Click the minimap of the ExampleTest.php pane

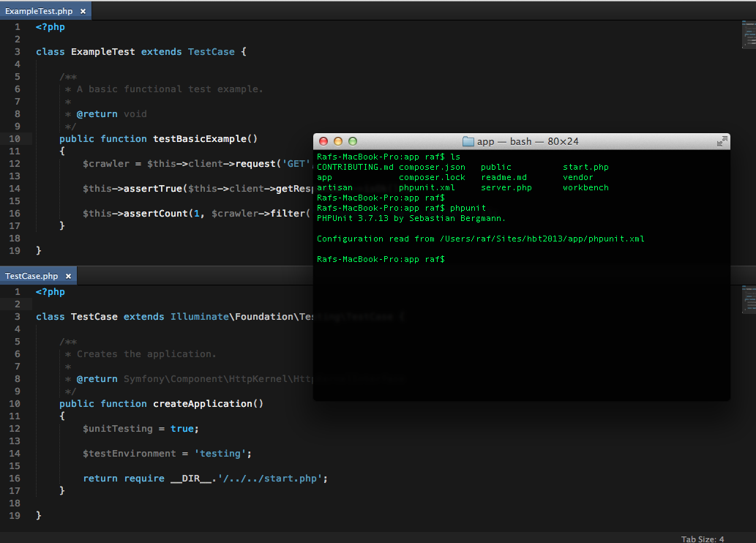tap(748, 34)
